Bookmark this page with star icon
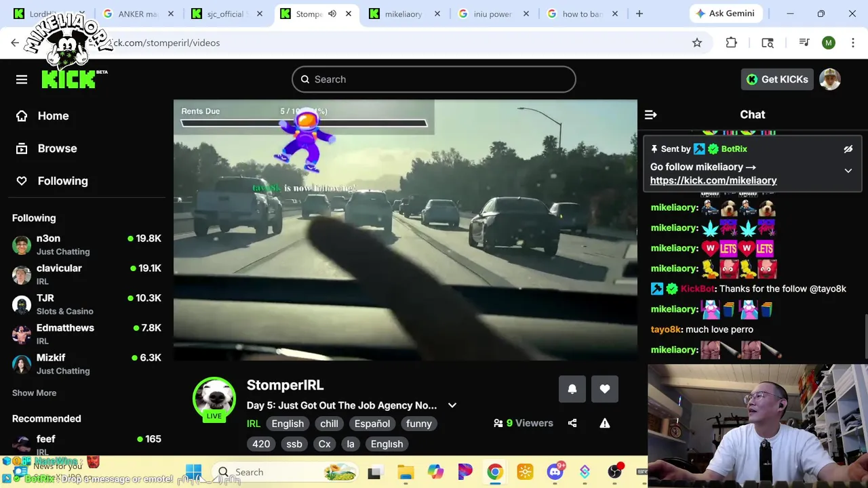Screen dimensions: 868x488 coord(697,43)
